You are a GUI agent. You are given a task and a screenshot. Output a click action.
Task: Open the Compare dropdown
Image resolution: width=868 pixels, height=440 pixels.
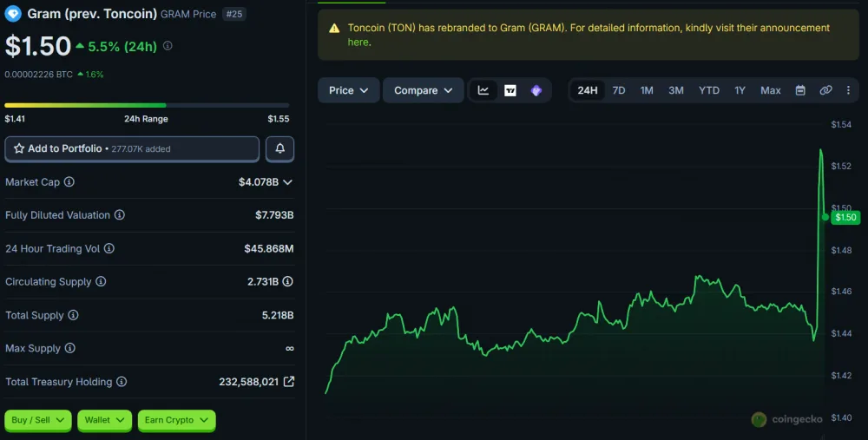[424, 90]
